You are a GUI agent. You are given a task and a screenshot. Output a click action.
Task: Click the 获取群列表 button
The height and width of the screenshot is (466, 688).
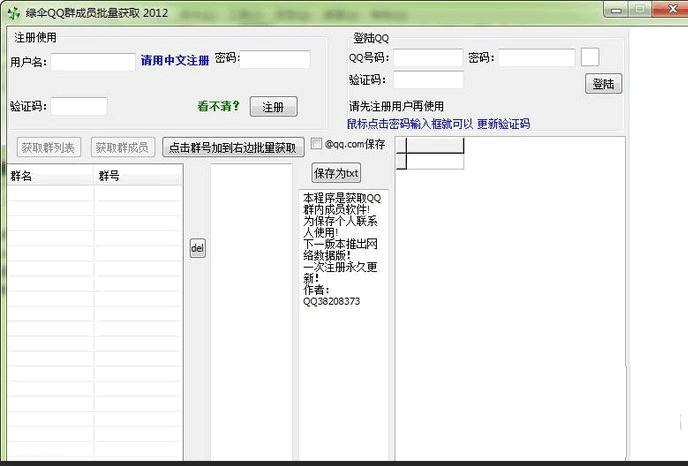[49, 147]
